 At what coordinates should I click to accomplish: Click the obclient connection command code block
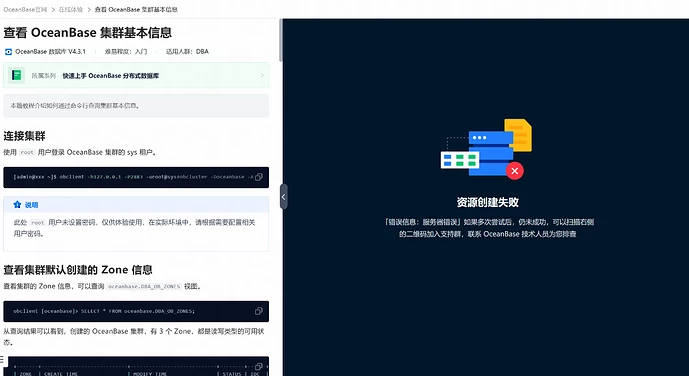pyautogui.click(x=136, y=177)
